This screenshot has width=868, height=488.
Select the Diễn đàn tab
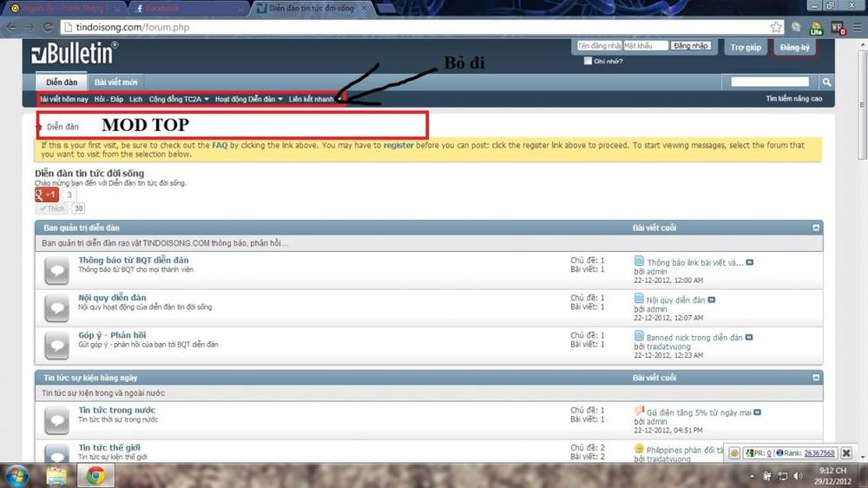point(62,82)
